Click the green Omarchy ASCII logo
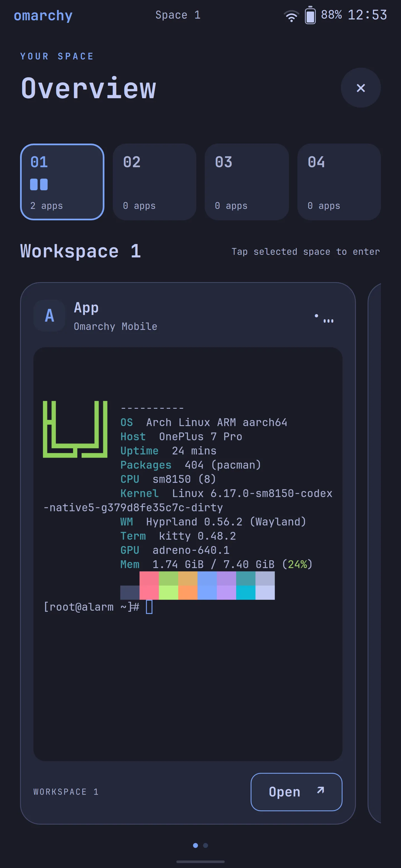Screen dimensions: 401x868 click(x=75, y=429)
